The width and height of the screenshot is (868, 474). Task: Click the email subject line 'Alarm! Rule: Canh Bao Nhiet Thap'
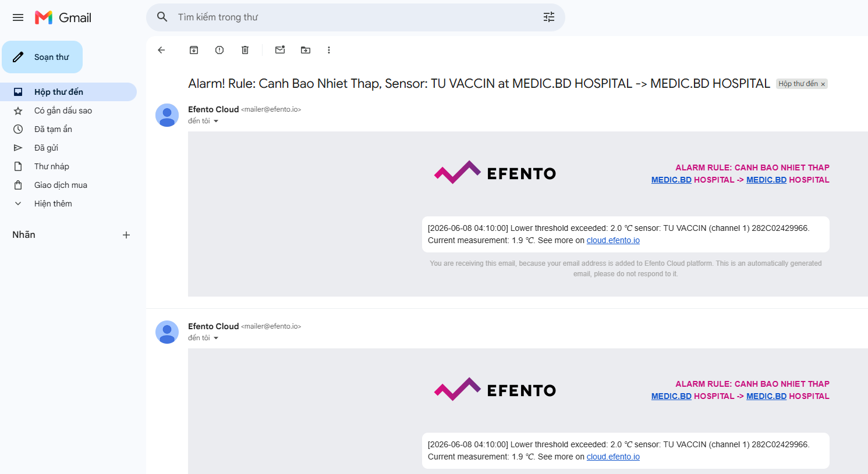click(479, 84)
